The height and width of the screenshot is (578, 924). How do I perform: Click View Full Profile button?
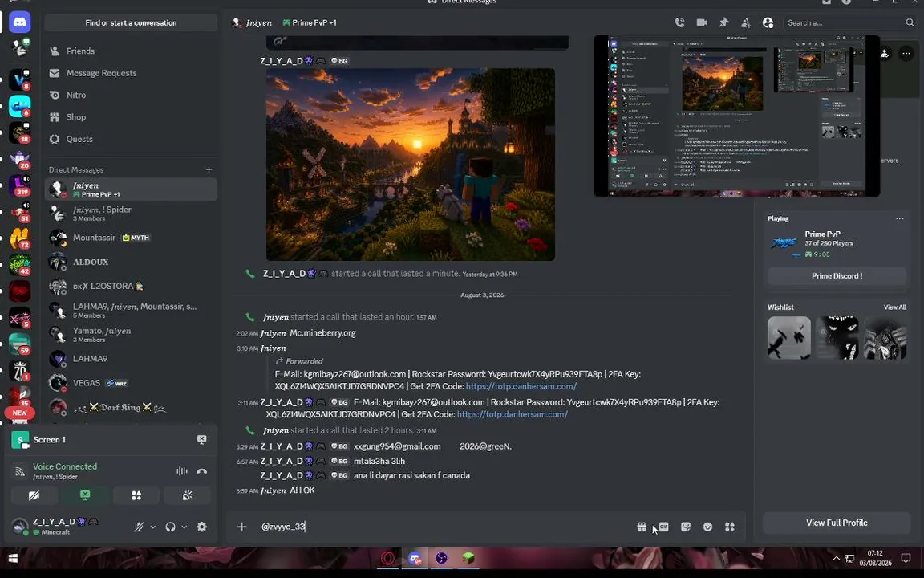coord(837,523)
